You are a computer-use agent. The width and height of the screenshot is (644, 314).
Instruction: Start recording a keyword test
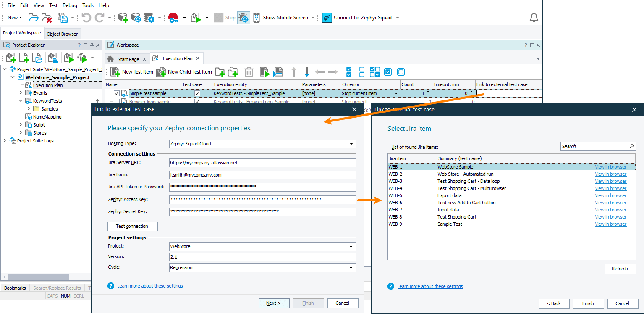click(174, 17)
